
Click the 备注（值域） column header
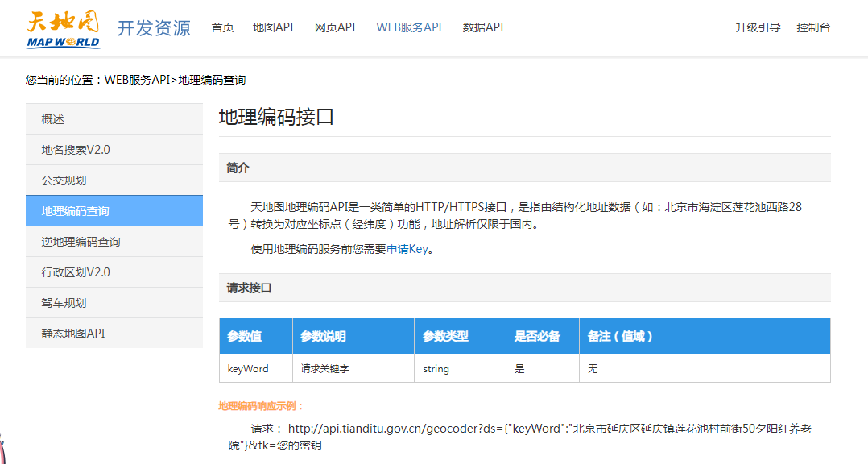coord(705,336)
